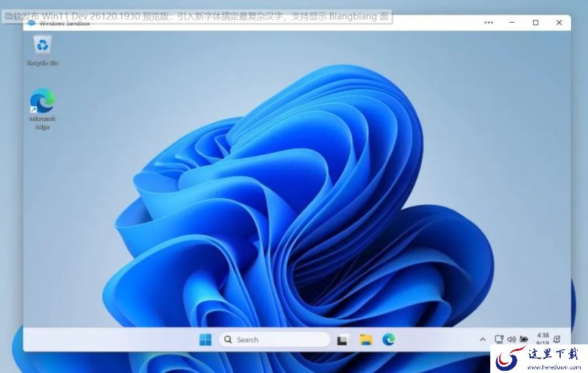Select the Microsoft Edge desktop shortcut

(x=43, y=109)
